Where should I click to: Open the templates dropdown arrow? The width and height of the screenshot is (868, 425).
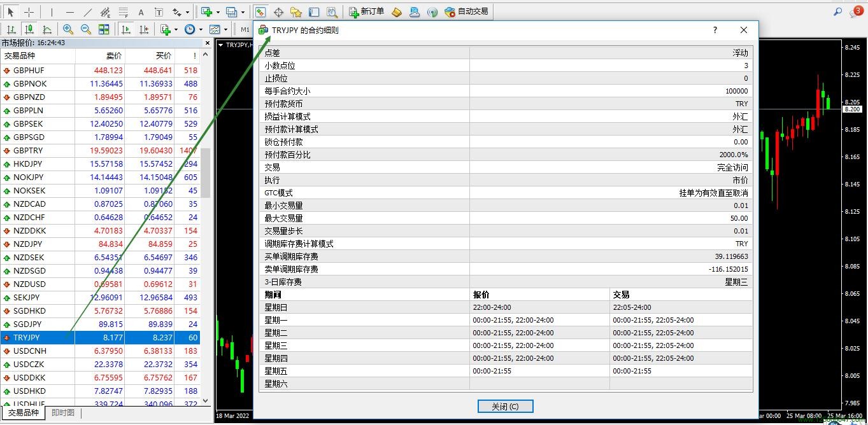tap(225, 29)
